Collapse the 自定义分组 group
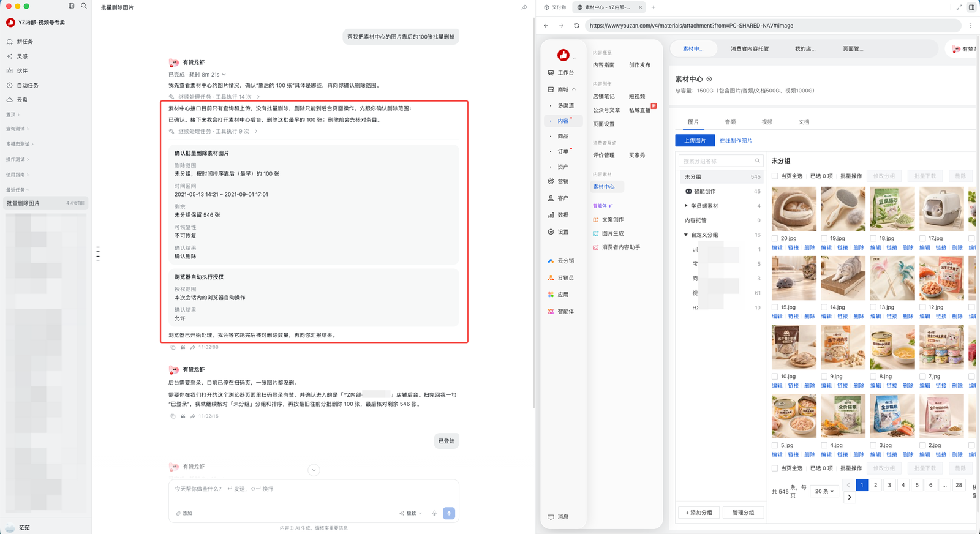 686,235
